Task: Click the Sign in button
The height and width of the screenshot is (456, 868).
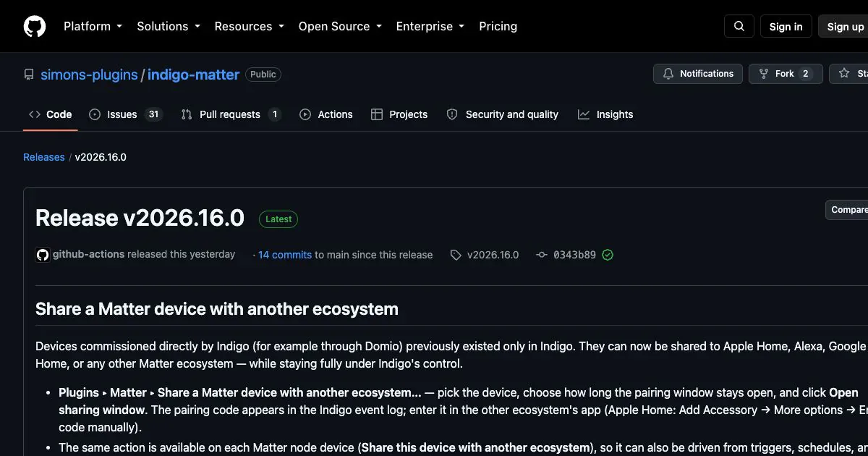Action: (786, 27)
